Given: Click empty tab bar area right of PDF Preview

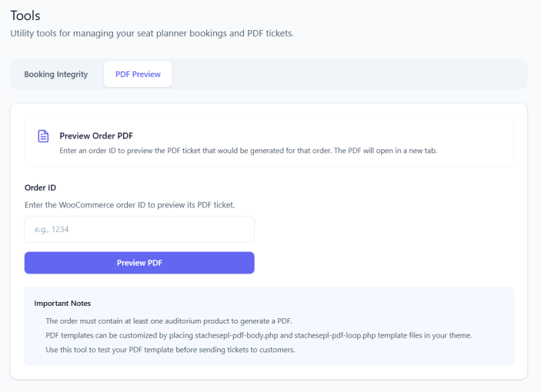Looking at the screenshot, I should pyautogui.click(x=346, y=75).
